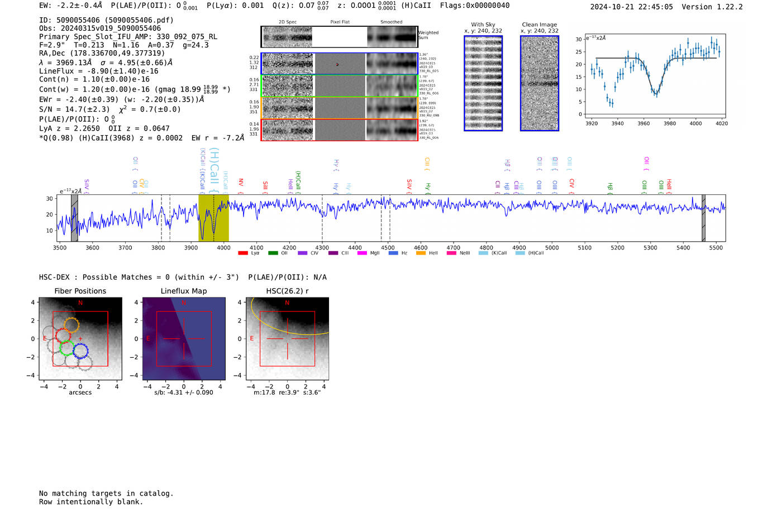Image resolution: width=782 pixels, height=532 pixels.
Task: Select the orange HeII legend swatch
Action: pyautogui.click(x=421, y=253)
